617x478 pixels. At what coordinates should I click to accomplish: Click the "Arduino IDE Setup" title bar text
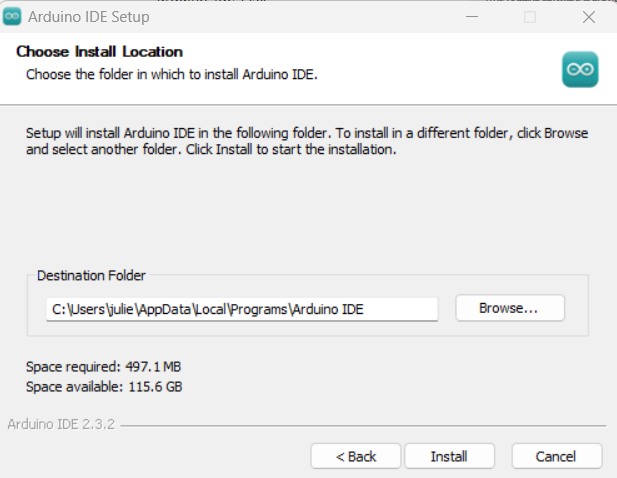[89, 16]
